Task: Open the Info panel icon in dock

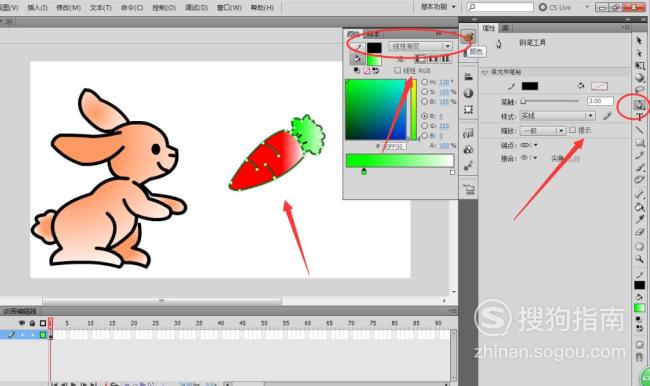Action: [x=468, y=93]
